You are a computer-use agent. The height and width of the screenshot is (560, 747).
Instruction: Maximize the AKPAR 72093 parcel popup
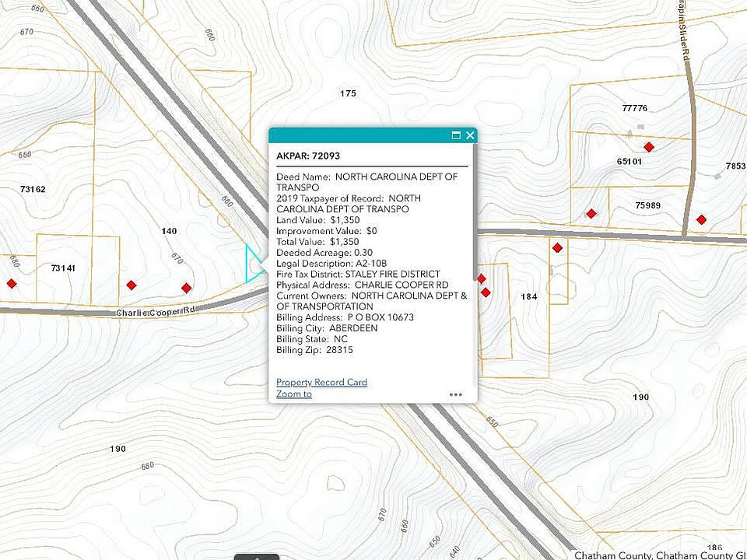[x=456, y=135]
